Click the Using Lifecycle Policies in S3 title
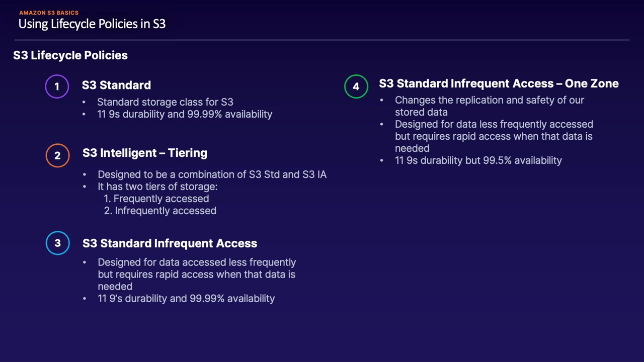Screen dimensions: 644x362 tap(92, 24)
